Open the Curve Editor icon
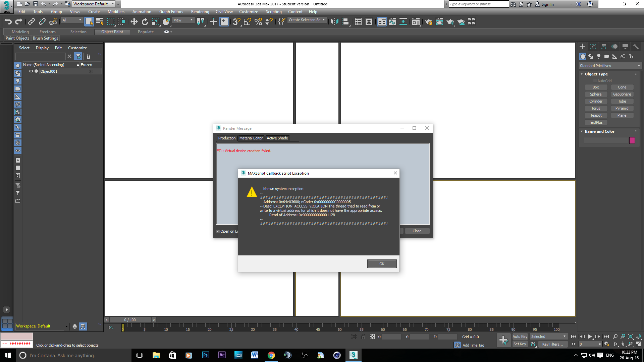The height and width of the screenshot is (362, 644). coord(392,22)
